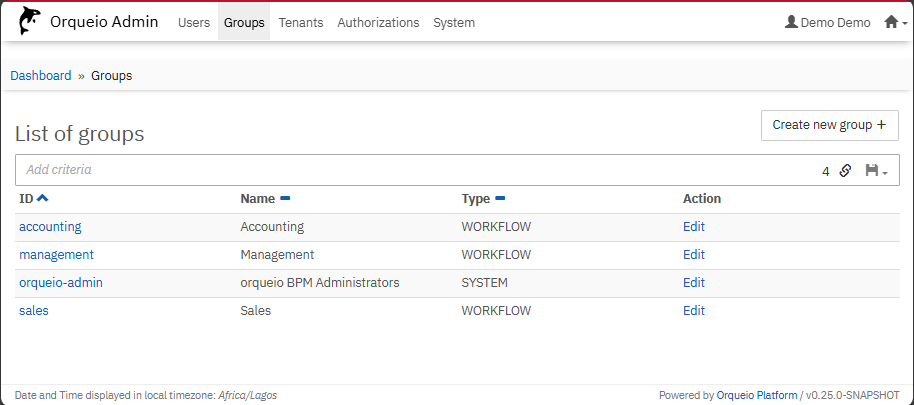Edit the Management group

point(694,255)
